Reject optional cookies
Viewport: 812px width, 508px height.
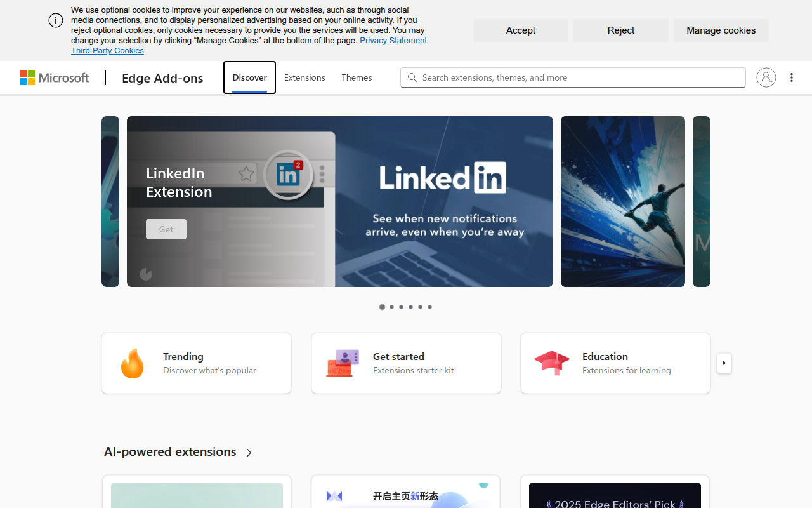(x=621, y=30)
